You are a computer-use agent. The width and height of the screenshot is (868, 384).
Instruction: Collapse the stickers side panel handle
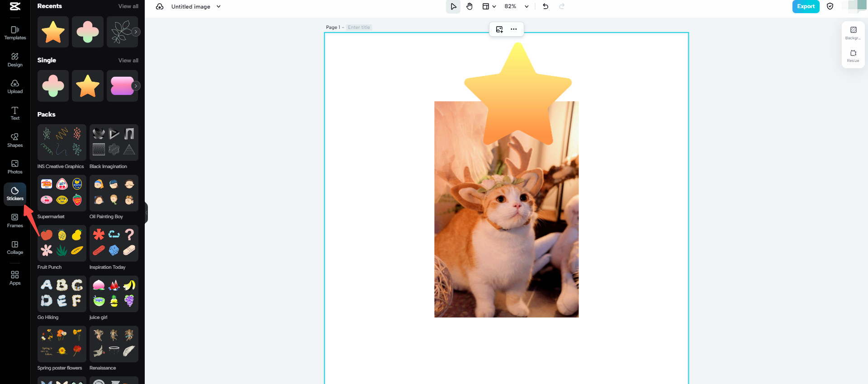146,212
